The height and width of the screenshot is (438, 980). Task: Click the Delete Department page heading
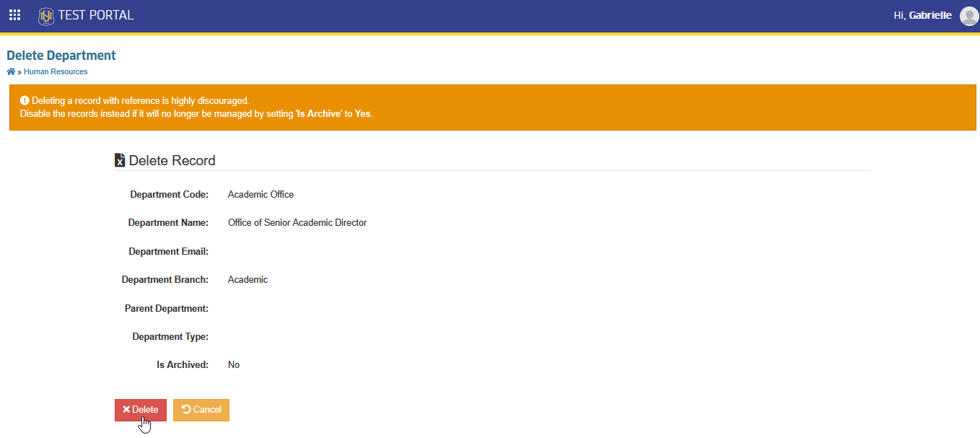[x=61, y=56]
